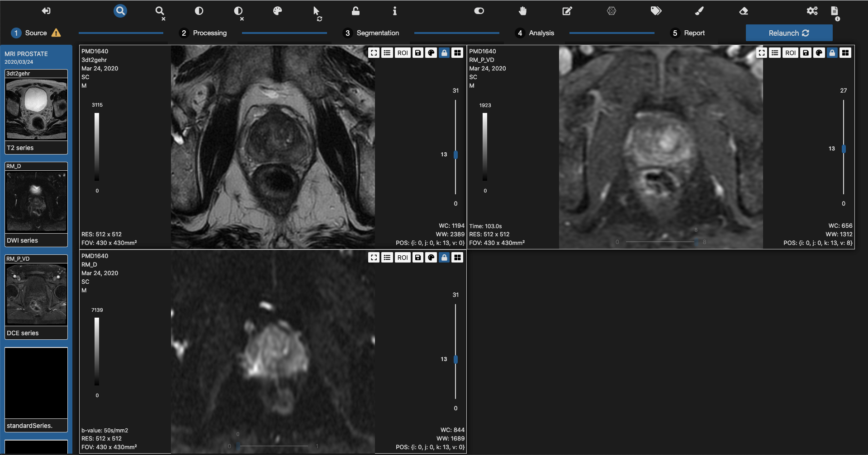
Task: Open the palette icon in RM_P_VD viewport
Action: pos(819,53)
